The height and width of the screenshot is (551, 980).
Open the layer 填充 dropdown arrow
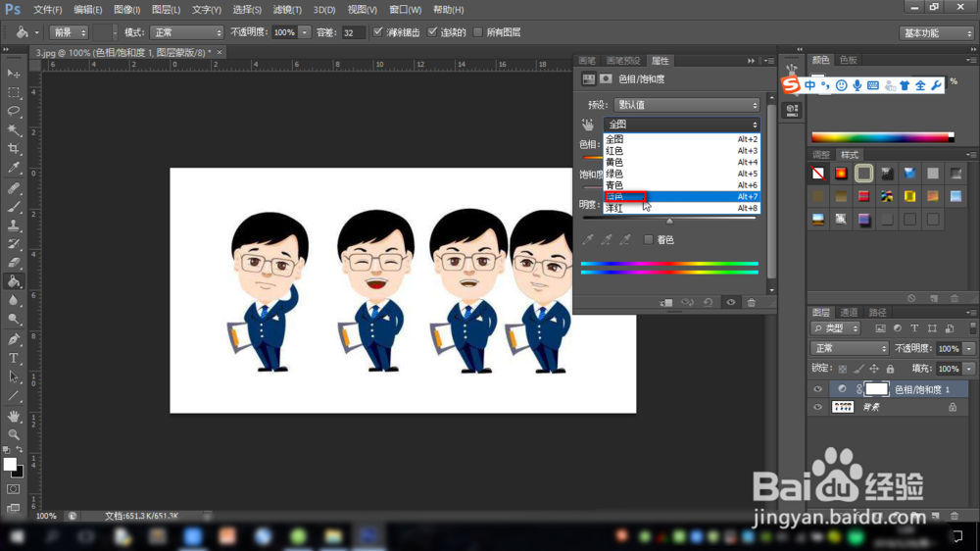click(x=969, y=369)
